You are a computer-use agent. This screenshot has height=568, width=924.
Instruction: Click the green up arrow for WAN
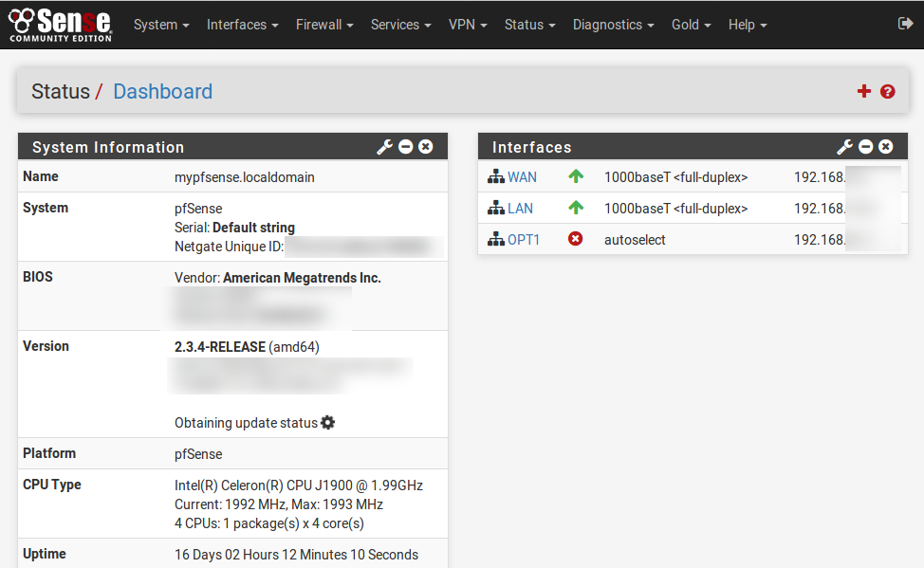coord(576,176)
